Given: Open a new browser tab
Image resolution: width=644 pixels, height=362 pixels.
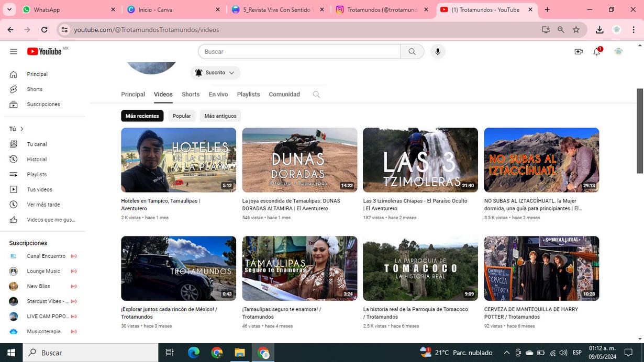Looking at the screenshot, I should click(x=547, y=9).
